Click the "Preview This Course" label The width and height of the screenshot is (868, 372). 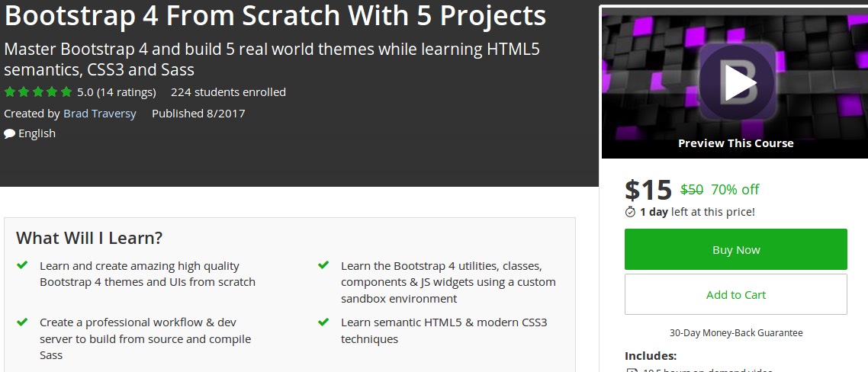[x=735, y=143]
